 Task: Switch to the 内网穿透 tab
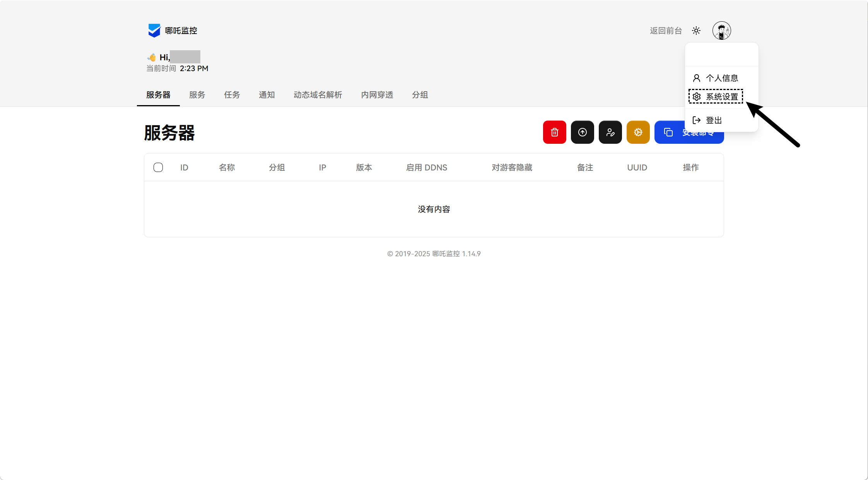point(377,95)
